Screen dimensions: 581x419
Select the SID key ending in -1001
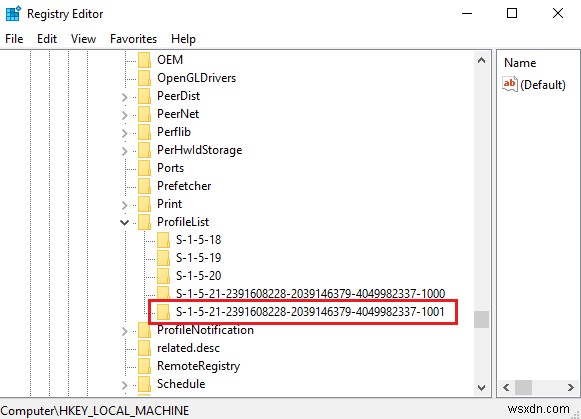click(310, 312)
